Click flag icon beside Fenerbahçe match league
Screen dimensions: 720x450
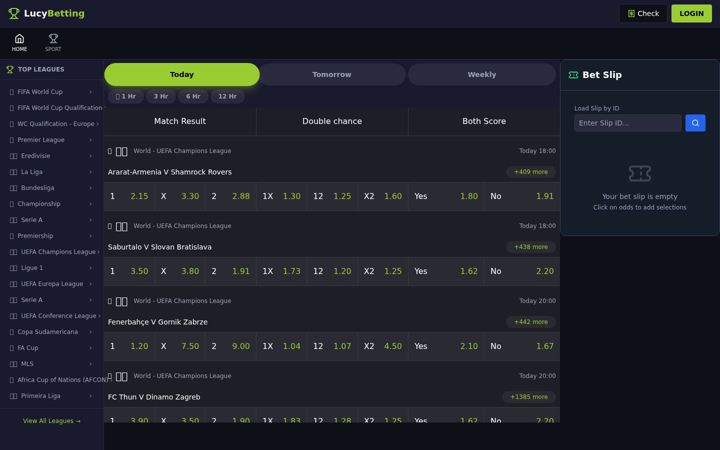click(x=122, y=301)
